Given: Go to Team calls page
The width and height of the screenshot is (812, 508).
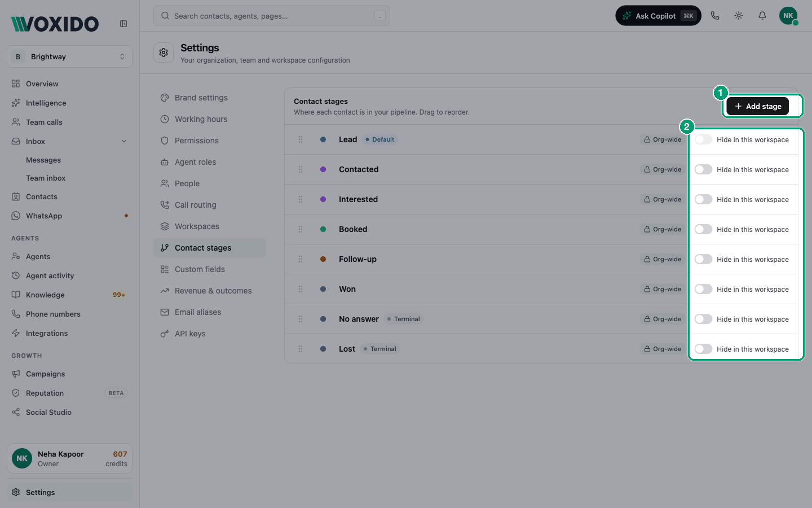Looking at the screenshot, I should pos(69,122).
